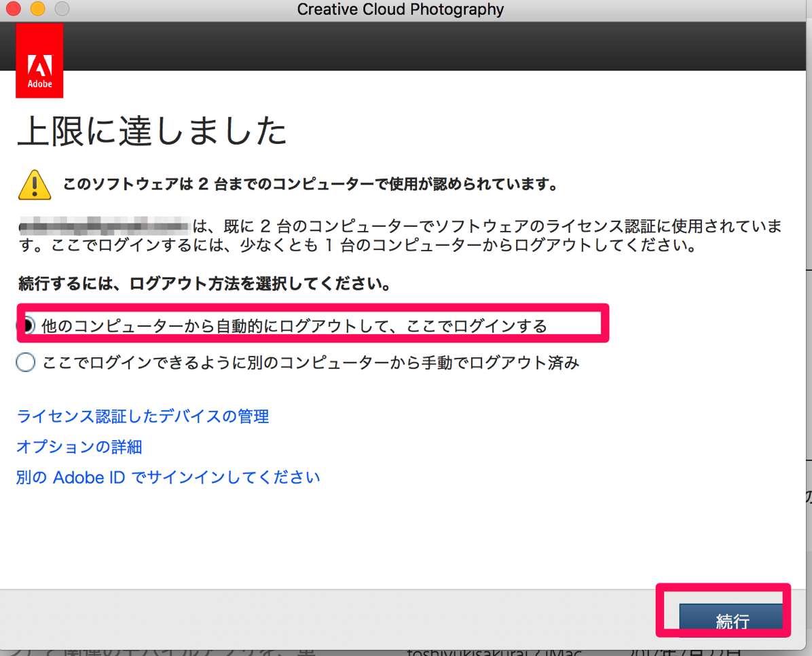This screenshot has width=812, height=656.
Task: Click 別の Adobe ID でサインインしてください link
Action: 167,477
